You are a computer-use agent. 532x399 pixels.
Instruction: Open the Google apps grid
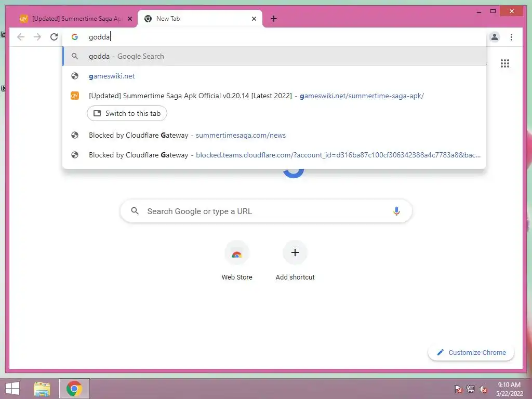click(x=505, y=63)
